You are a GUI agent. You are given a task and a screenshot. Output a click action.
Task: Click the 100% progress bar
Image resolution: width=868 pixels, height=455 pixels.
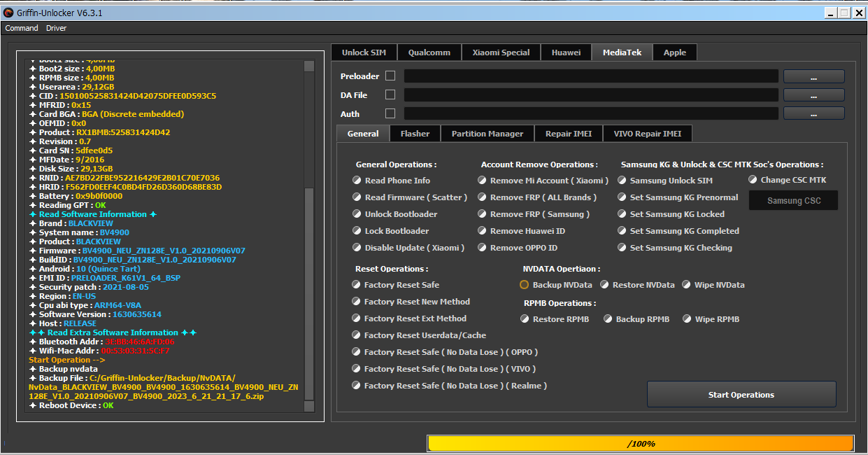tap(641, 444)
